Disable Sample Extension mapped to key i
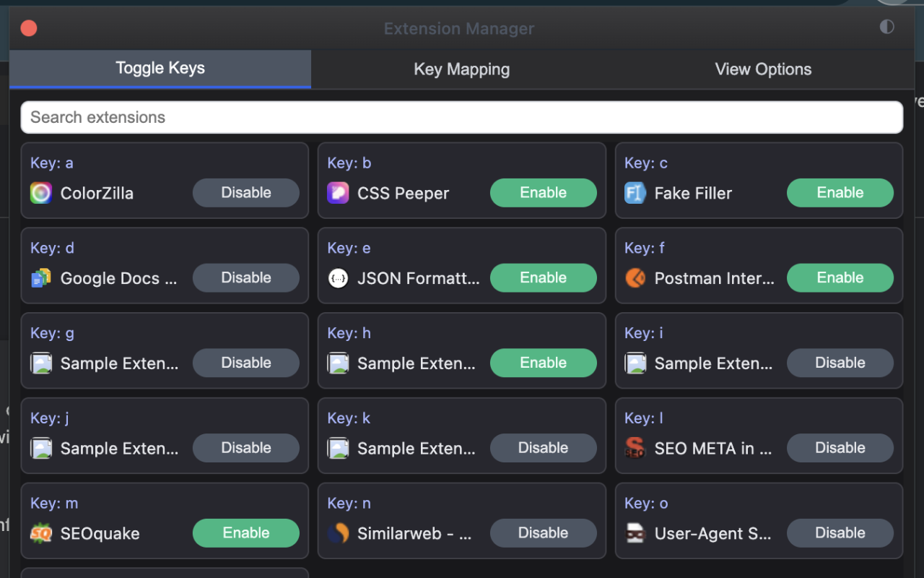This screenshot has height=578, width=924. click(x=840, y=363)
